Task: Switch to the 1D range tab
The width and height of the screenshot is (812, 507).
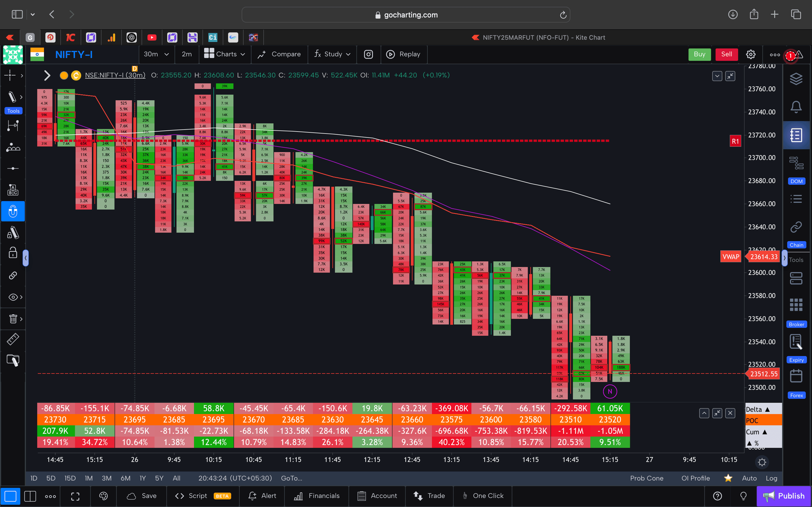Action: (34, 478)
